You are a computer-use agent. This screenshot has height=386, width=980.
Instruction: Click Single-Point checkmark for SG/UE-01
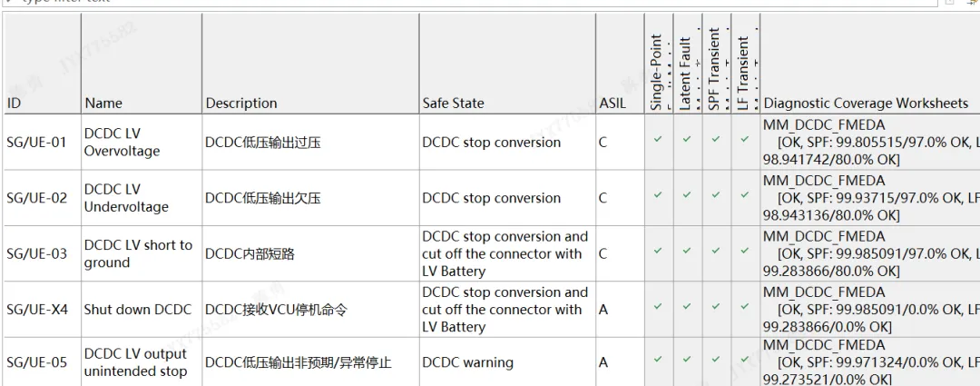pos(658,139)
